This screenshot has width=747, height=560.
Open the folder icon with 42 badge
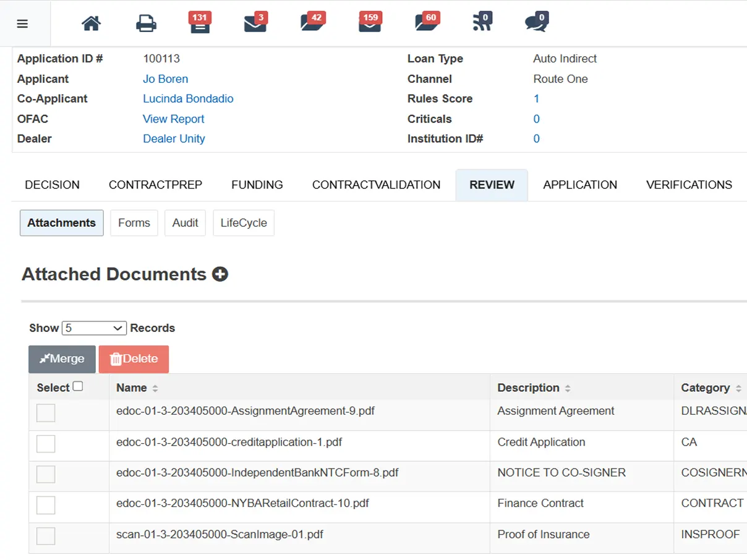pos(312,23)
